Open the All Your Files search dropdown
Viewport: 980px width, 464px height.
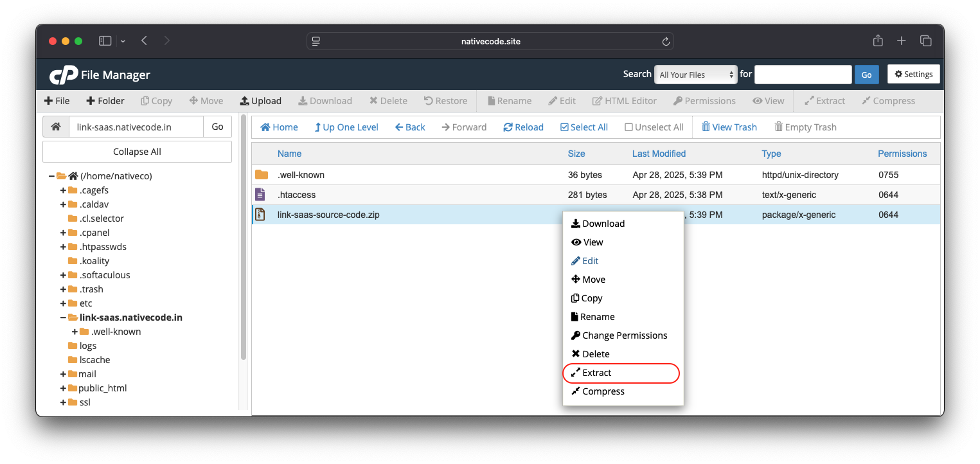point(695,75)
